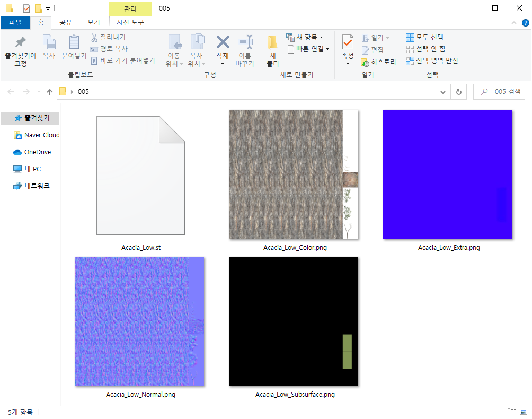This screenshot has width=532, height=419.
Task: Switch to the View (보기) tab
Action: point(94,22)
